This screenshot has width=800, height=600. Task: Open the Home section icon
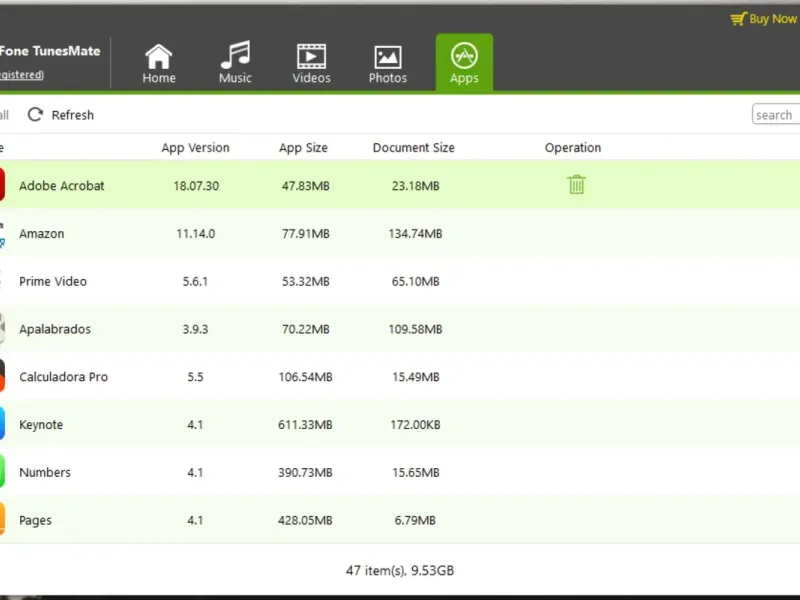pyautogui.click(x=159, y=56)
